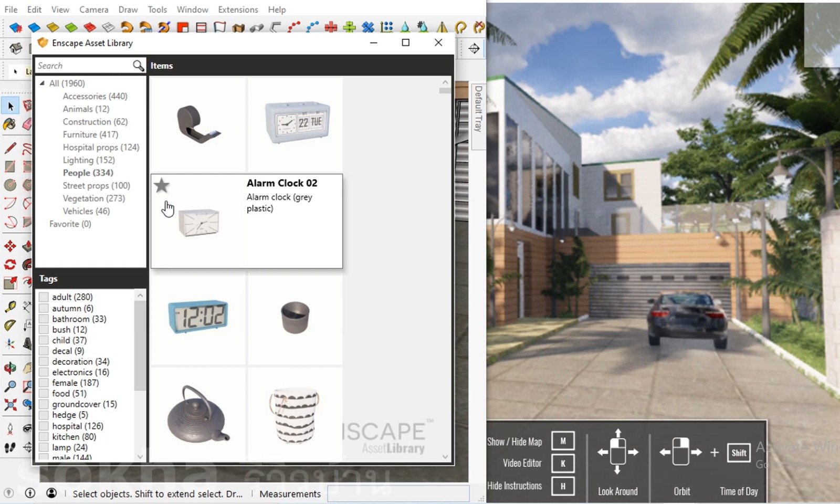Select the tape dispenser asset thumbnail
The height and width of the screenshot is (504, 840).
click(x=198, y=124)
